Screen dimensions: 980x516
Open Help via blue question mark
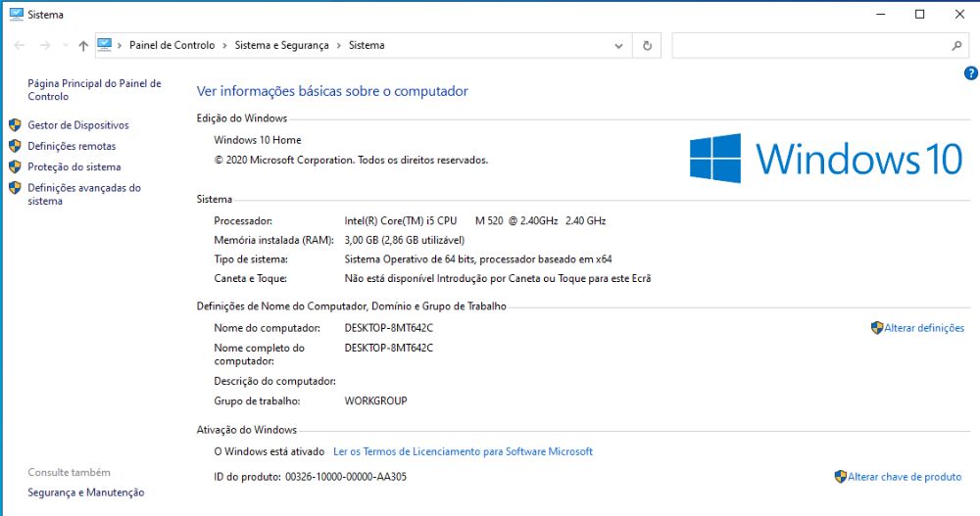[970, 73]
